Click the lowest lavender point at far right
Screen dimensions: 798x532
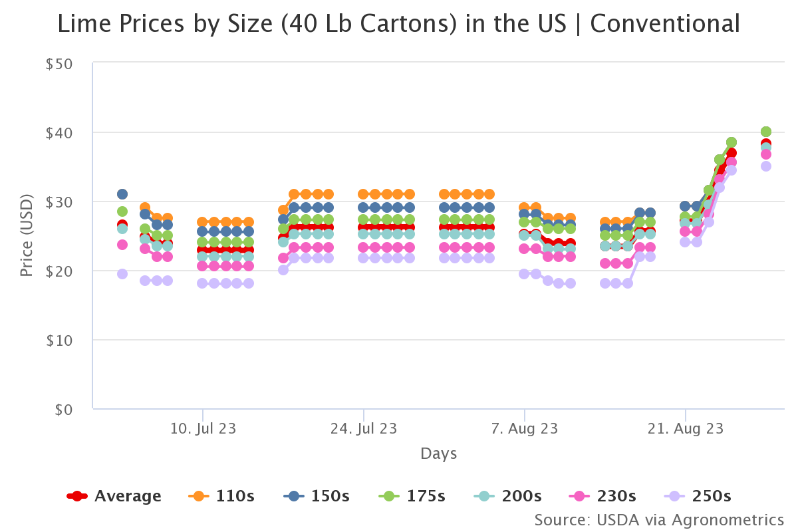click(766, 166)
